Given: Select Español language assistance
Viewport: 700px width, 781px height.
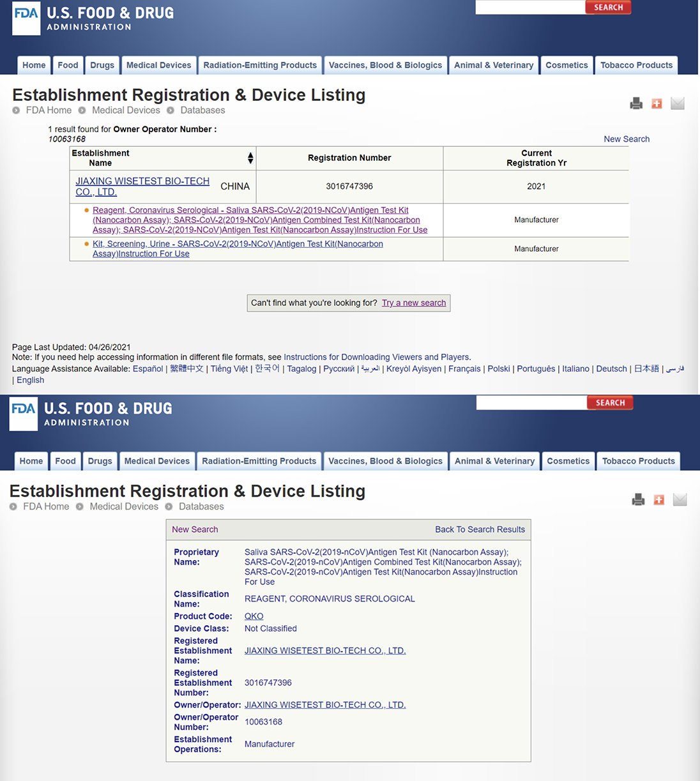Looking at the screenshot, I should [148, 368].
